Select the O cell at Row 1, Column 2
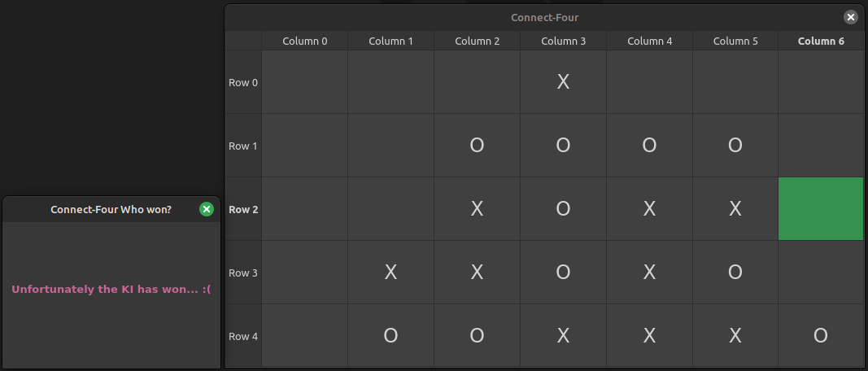 tap(477, 146)
